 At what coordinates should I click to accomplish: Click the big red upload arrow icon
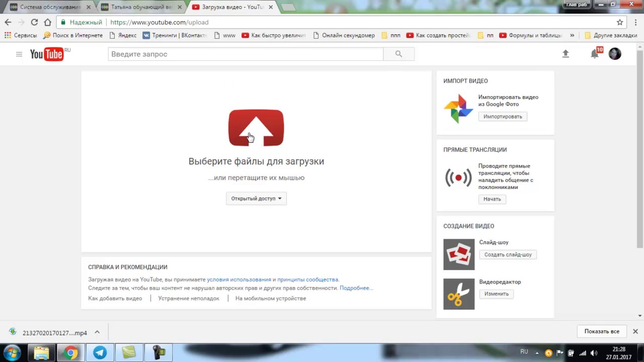point(256,128)
